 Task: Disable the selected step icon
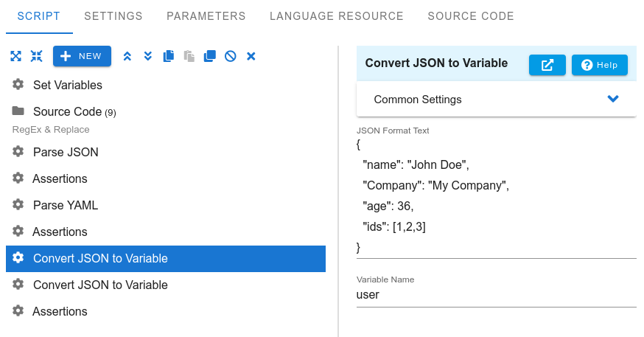point(231,56)
